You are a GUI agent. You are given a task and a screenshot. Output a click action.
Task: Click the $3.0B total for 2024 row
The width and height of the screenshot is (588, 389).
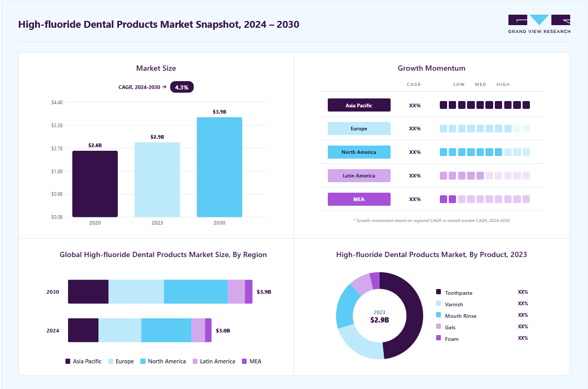click(x=223, y=330)
